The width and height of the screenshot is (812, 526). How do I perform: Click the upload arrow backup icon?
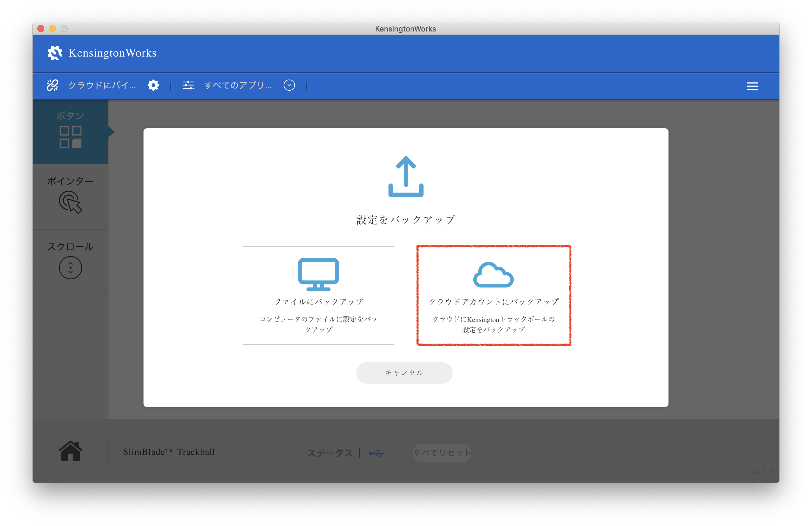(x=406, y=176)
